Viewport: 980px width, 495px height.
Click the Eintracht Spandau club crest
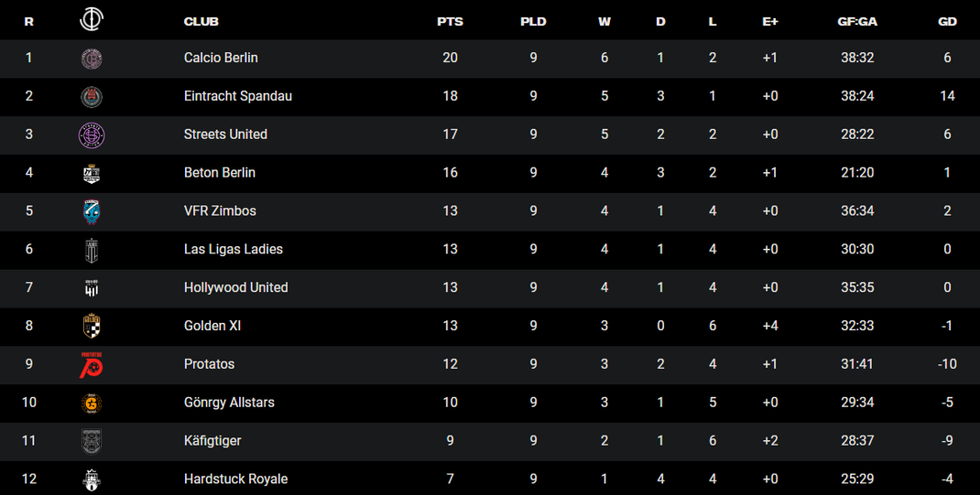click(x=92, y=97)
